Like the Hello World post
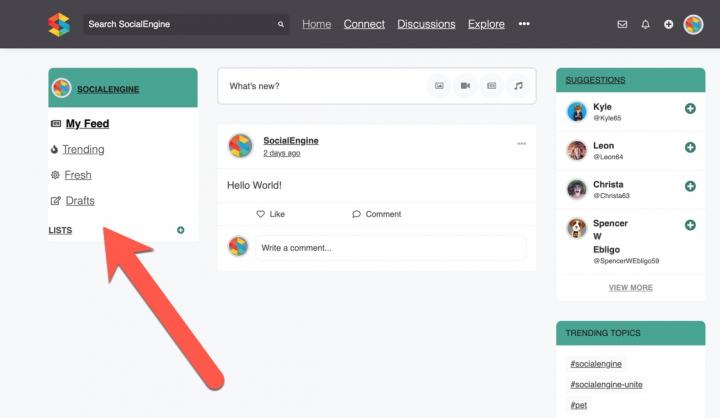The width and height of the screenshot is (720, 418). 270,214
